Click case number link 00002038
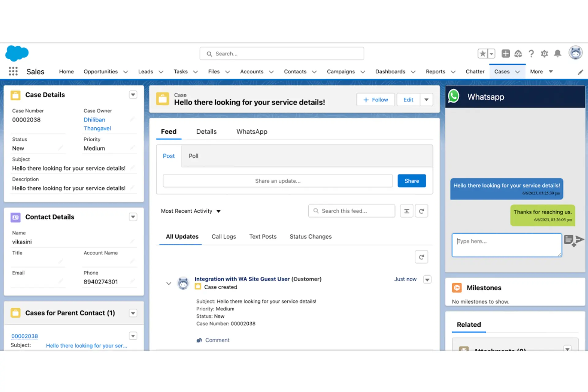This screenshot has width=588, height=392. click(24, 336)
